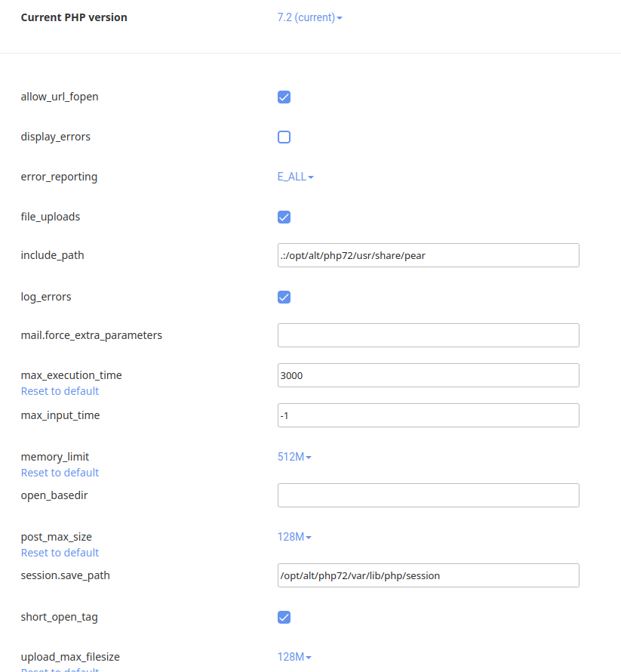Select the max_input_time text field
Image resolution: width=621 pixels, height=672 pixels.
click(x=428, y=415)
